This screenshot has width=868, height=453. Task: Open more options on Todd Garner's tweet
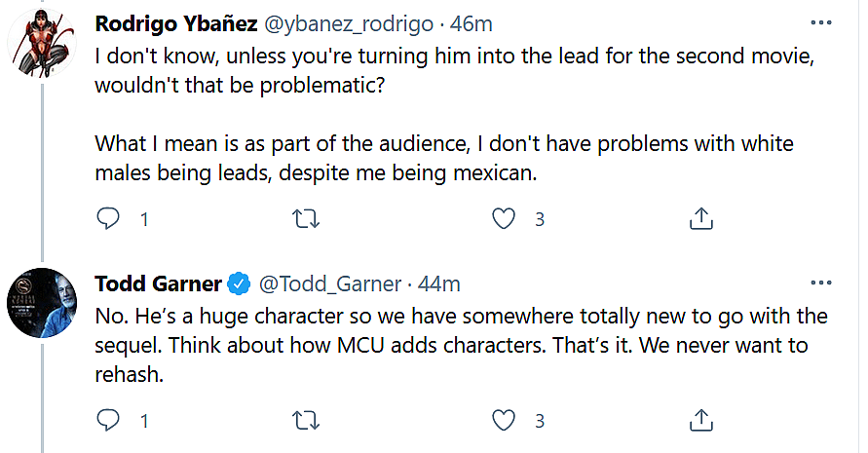pos(821,283)
